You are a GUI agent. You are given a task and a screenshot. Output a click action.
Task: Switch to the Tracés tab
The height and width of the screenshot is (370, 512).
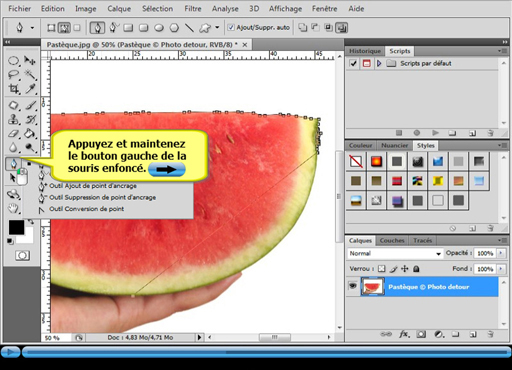422,240
